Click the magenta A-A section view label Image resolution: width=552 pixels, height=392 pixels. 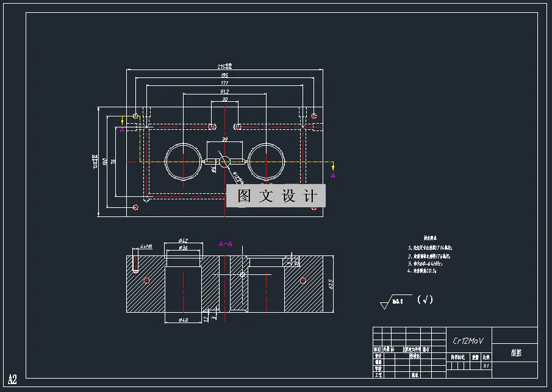coord(225,243)
